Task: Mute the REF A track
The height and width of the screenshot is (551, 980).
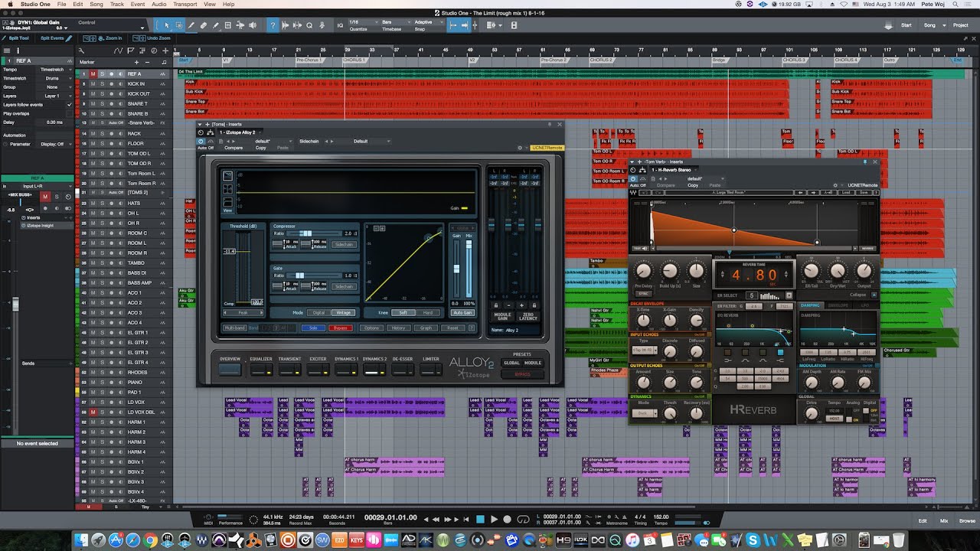Action: [93, 74]
